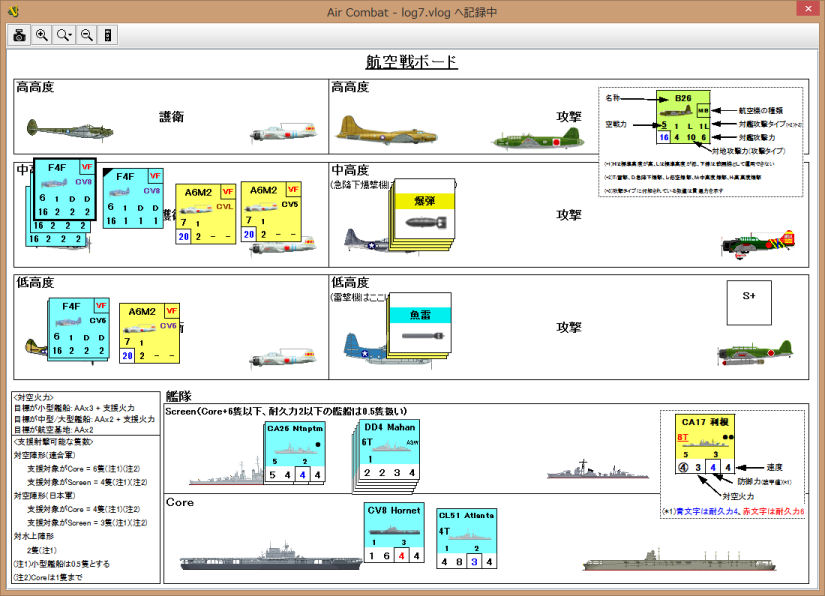Click the US cruiser silhouette in Screen row
825x596 pixels.
tap(226, 473)
